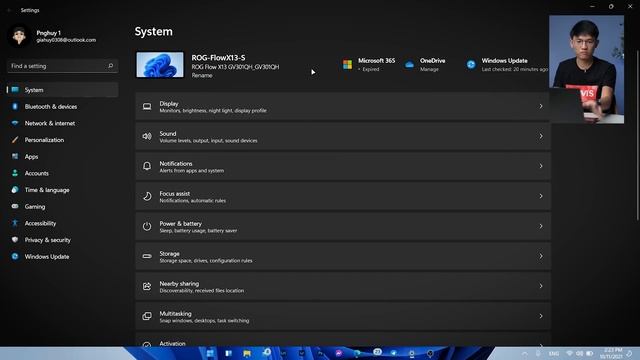Image resolution: width=640 pixels, height=360 pixels.
Task: Open the Activation settings row
Action: click(x=343, y=340)
